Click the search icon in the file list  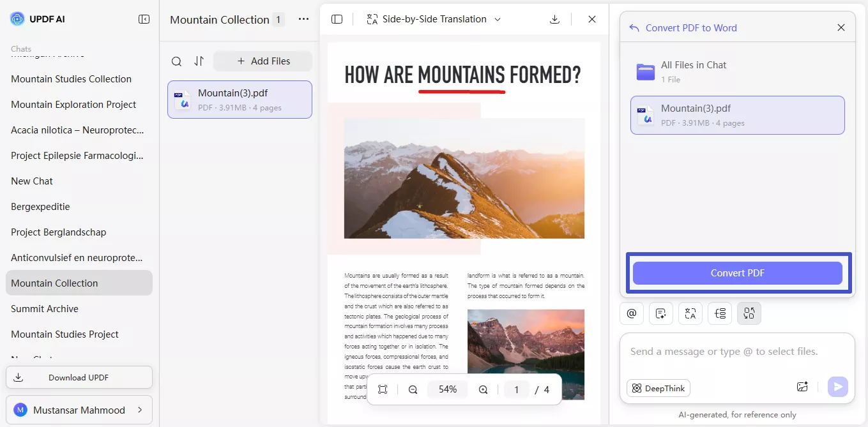click(x=176, y=61)
